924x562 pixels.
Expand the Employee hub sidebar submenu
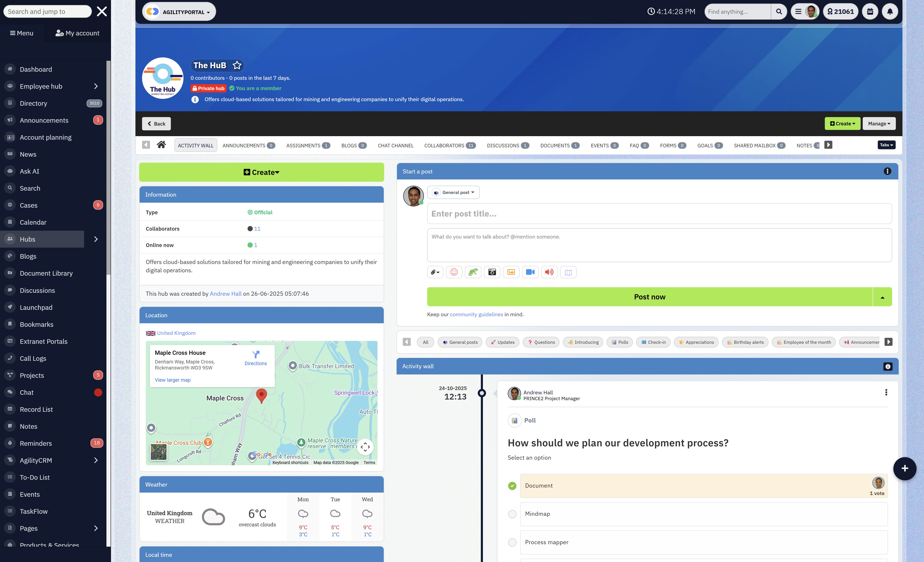point(96,86)
